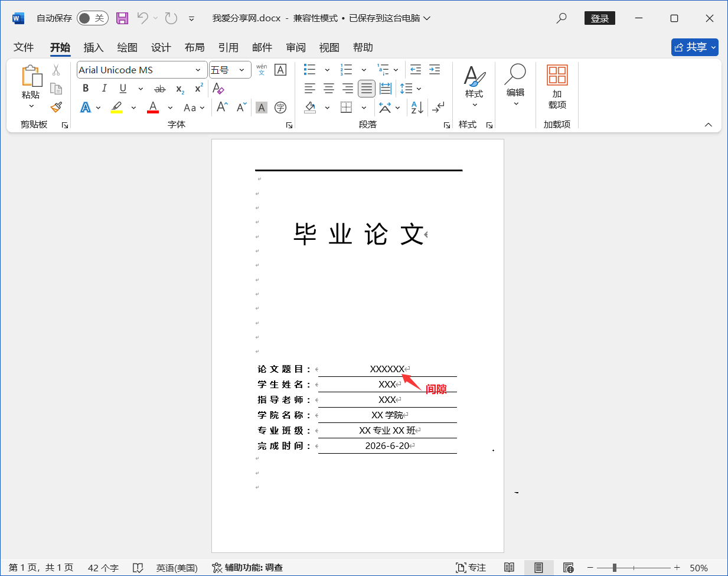Image resolution: width=728 pixels, height=576 pixels.
Task: Toggle character shading
Action: tap(262, 107)
